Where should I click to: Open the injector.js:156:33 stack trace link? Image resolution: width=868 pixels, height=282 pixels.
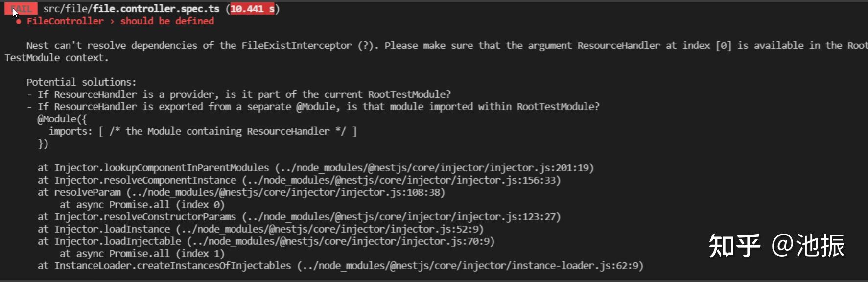[401, 180]
